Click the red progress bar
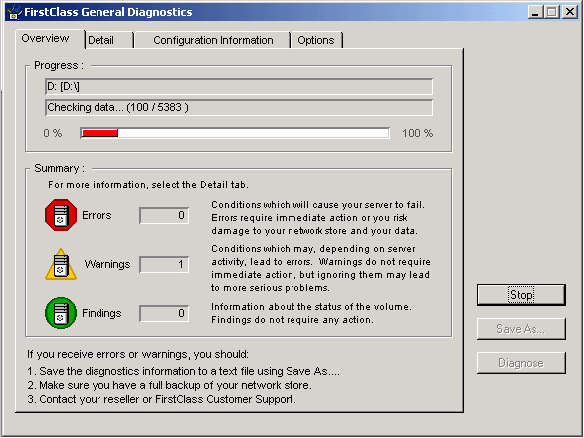This screenshot has width=584, height=438. (x=235, y=133)
